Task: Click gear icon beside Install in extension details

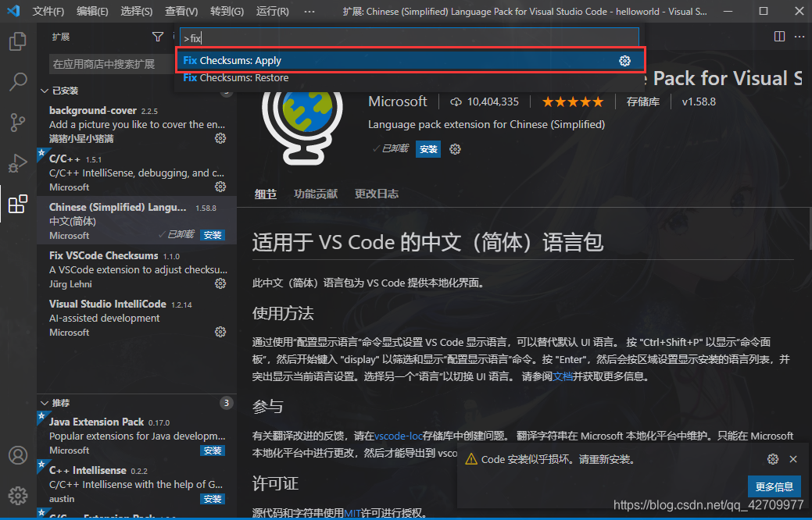Action: 455,149
